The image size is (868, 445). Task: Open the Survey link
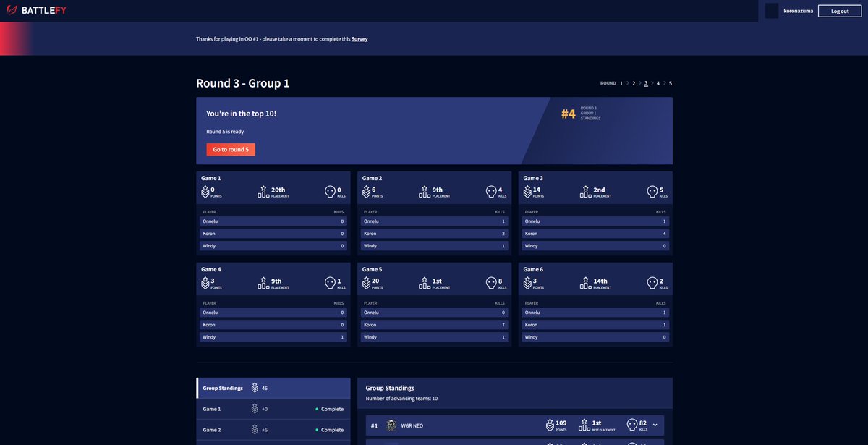coord(359,39)
